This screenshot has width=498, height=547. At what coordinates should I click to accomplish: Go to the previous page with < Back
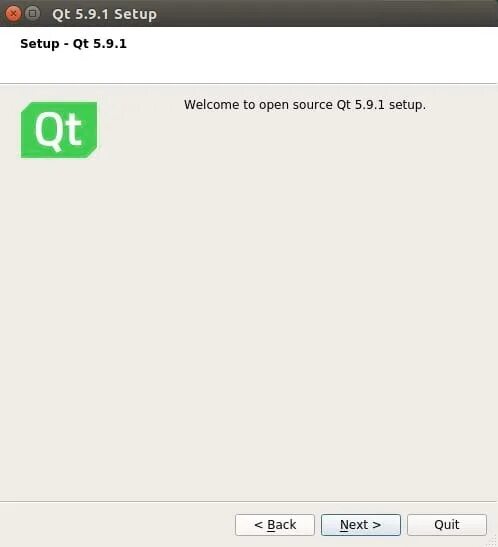tap(275, 525)
